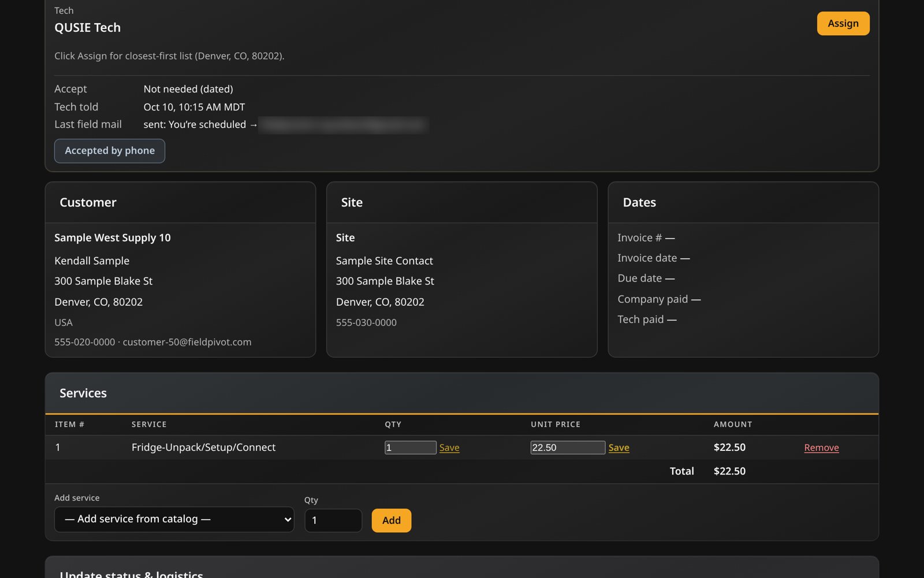Click the AMOUNT column header
The height and width of the screenshot is (578, 924).
(x=733, y=424)
